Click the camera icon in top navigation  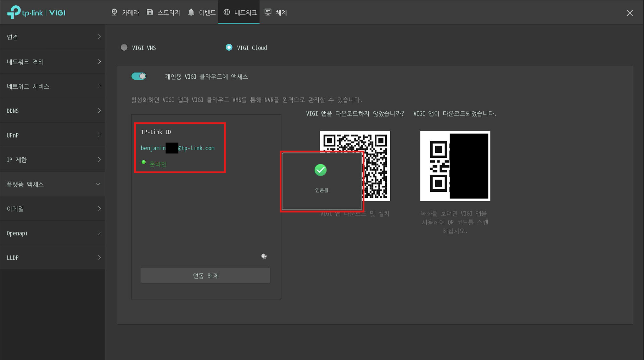[114, 12]
